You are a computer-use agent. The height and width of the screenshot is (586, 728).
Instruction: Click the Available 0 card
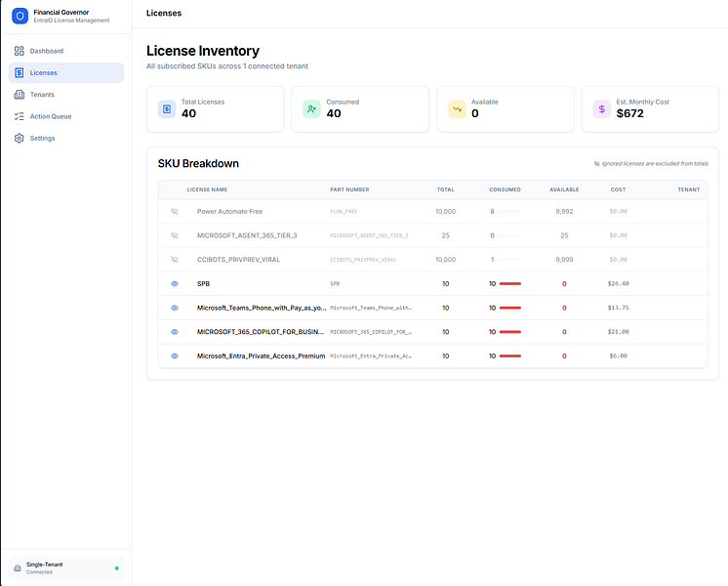coord(506,109)
